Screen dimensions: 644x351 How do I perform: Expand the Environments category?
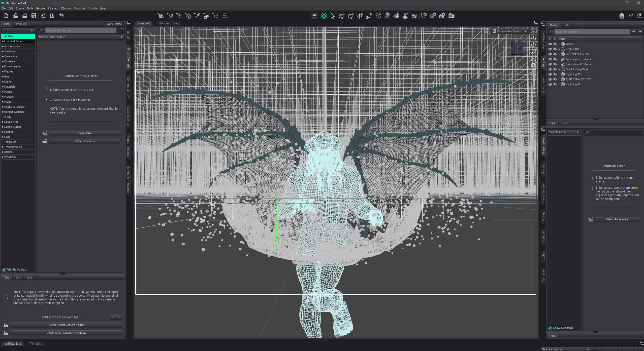pos(3,66)
